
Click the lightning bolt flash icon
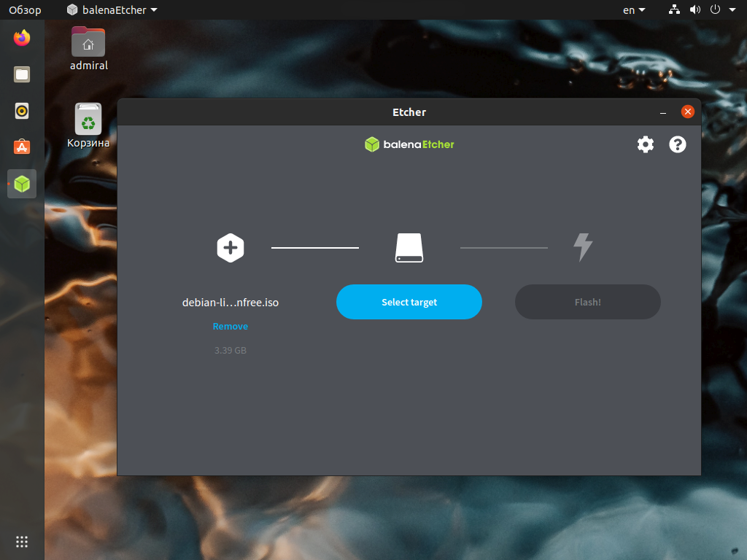click(x=583, y=247)
